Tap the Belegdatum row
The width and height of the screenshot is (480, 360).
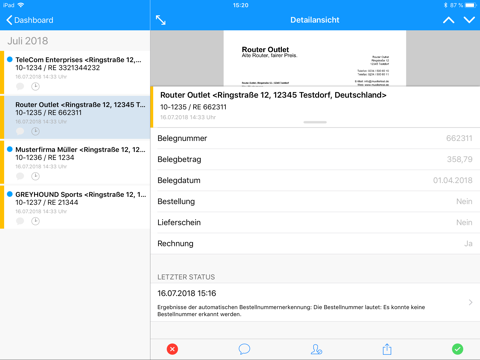(315, 180)
